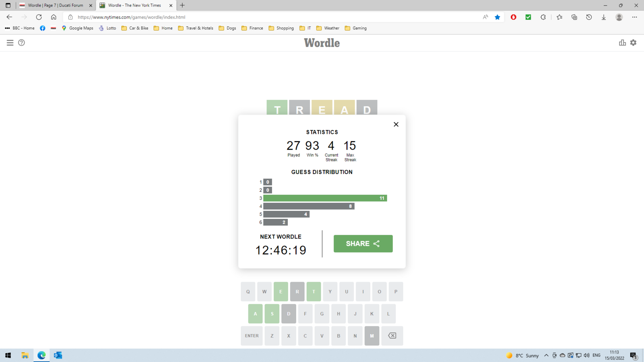Open the downloads icon
Image resolution: width=644 pixels, height=362 pixels.
[604, 17]
